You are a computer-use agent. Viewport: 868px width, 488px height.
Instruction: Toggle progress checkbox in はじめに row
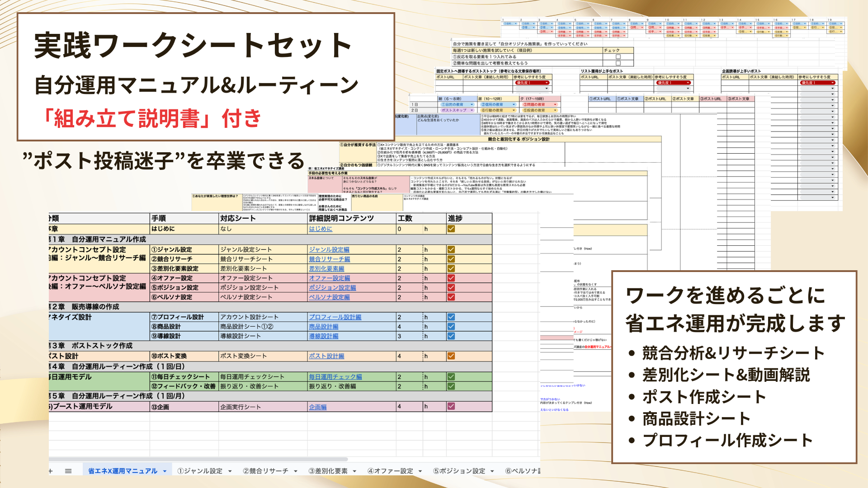click(451, 229)
